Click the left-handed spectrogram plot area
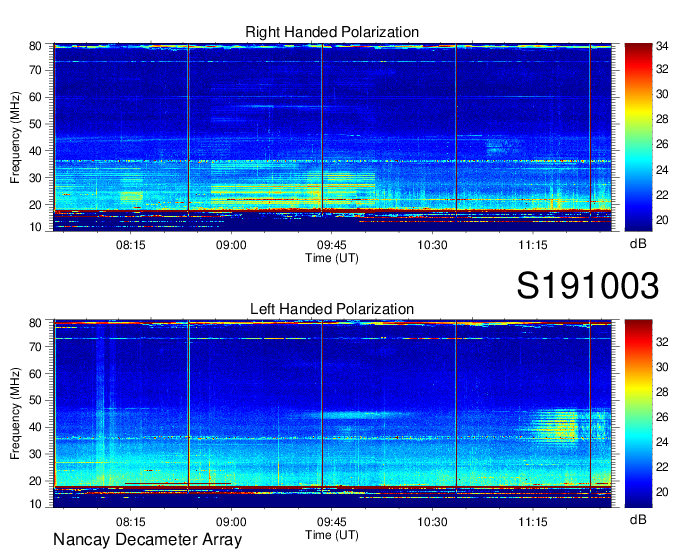680x552 pixels. pos(332,414)
